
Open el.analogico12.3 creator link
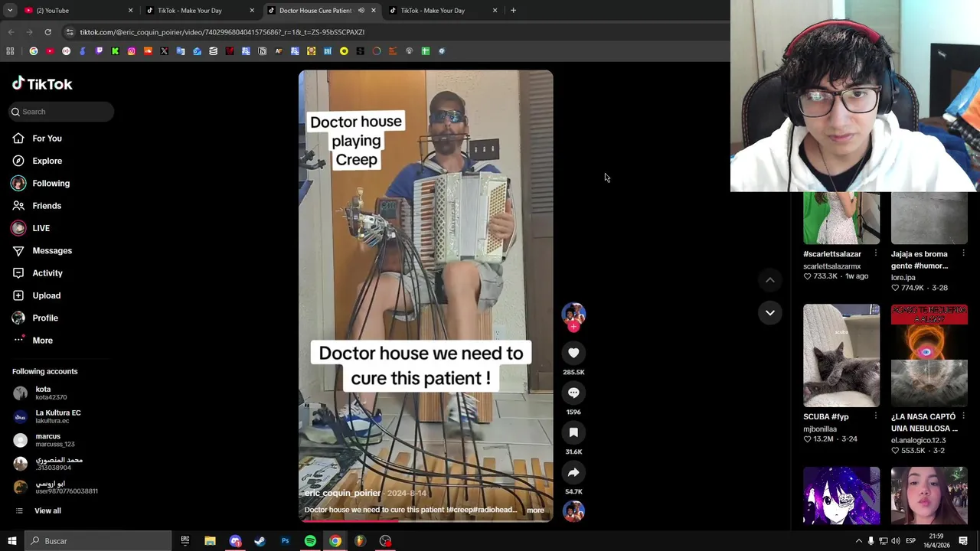tap(918, 440)
